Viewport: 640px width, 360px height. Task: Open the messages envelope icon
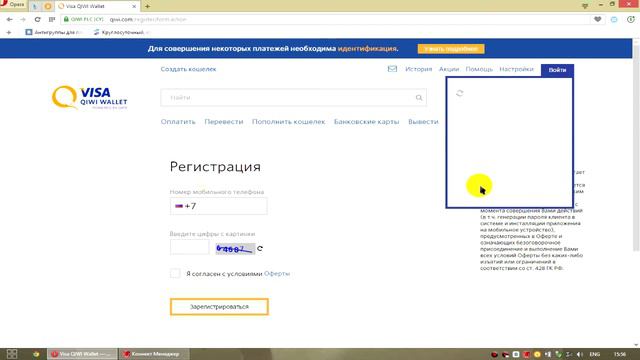coord(392,69)
